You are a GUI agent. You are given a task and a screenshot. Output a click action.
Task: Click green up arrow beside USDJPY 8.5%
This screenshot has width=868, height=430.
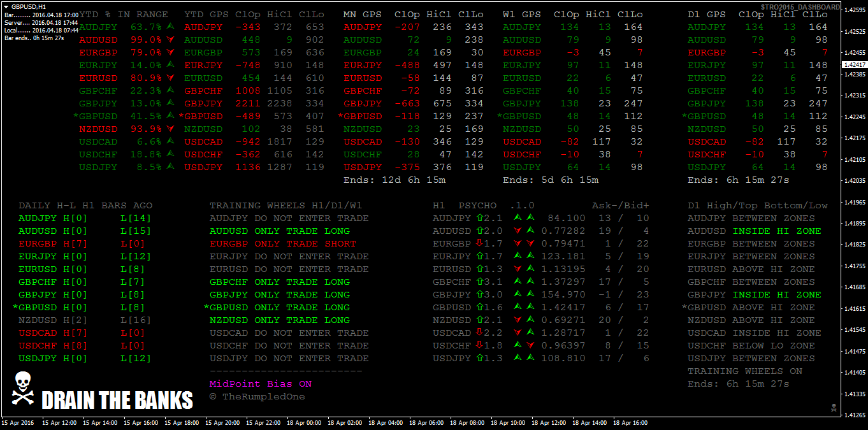(170, 167)
